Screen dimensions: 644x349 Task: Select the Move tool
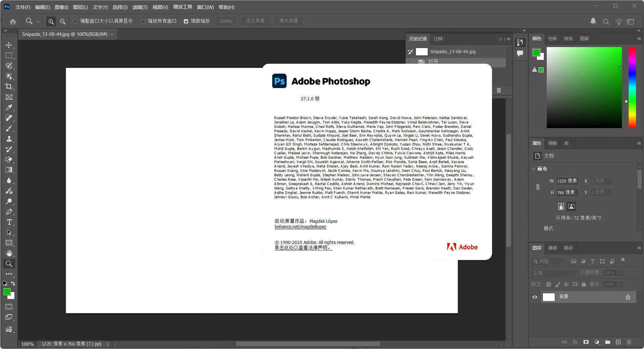pos(9,45)
